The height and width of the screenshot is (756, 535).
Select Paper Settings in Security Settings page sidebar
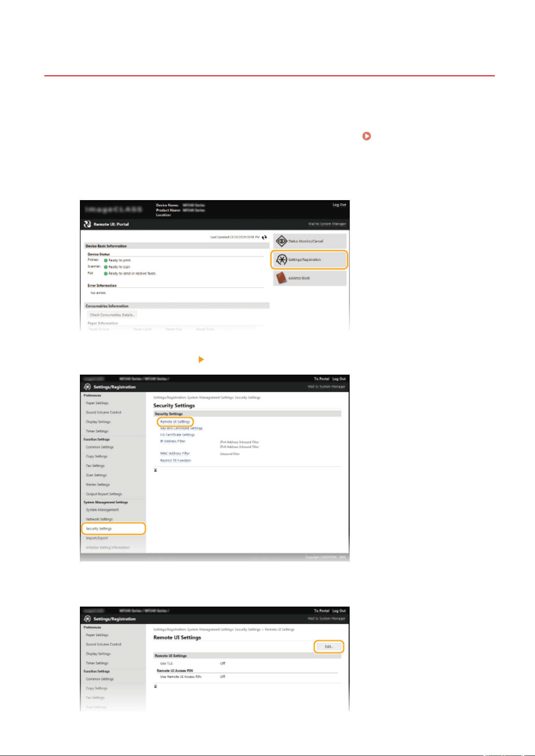[x=97, y=403]
